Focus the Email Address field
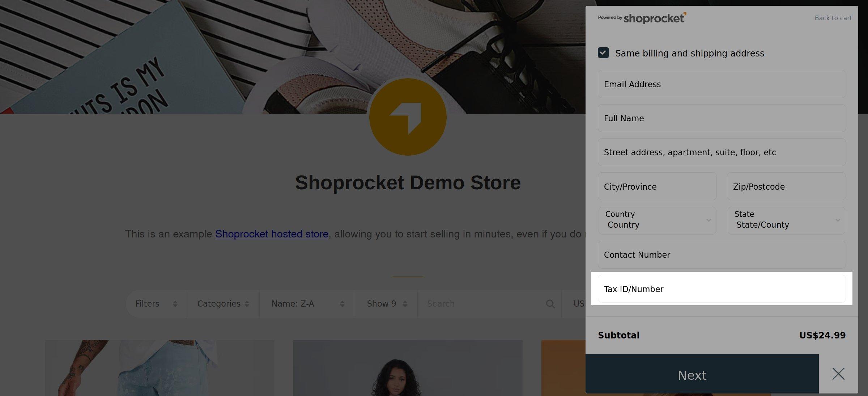Viewport: 868px width, 396px height. tap(721, 84)
